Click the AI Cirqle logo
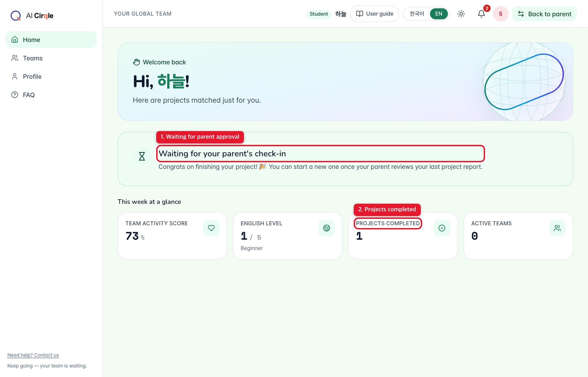588x377 pixels. (x=32, y=15)
